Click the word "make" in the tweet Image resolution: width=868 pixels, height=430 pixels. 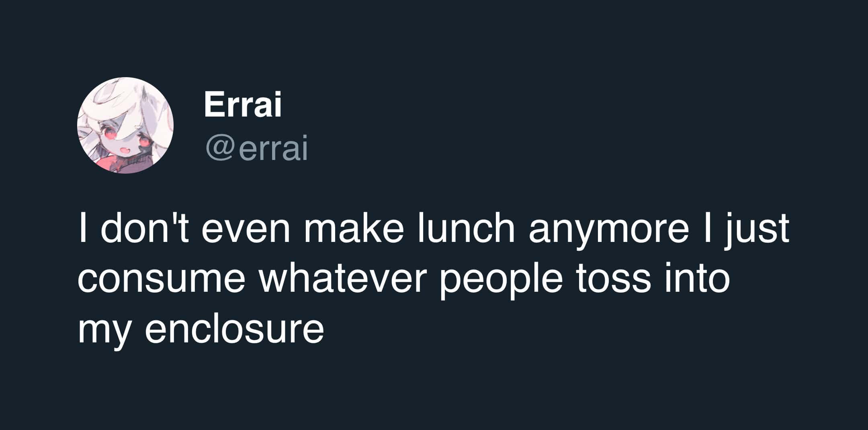354,230
